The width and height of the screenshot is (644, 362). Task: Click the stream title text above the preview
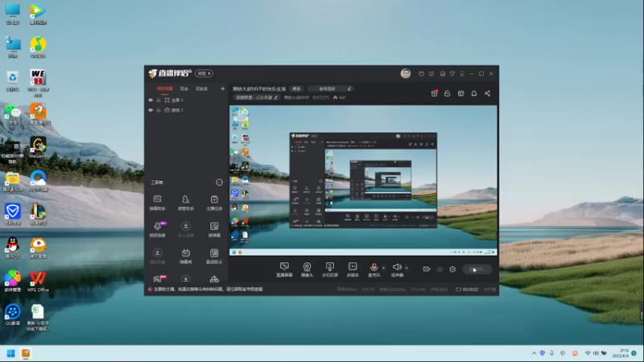point(259,88)
